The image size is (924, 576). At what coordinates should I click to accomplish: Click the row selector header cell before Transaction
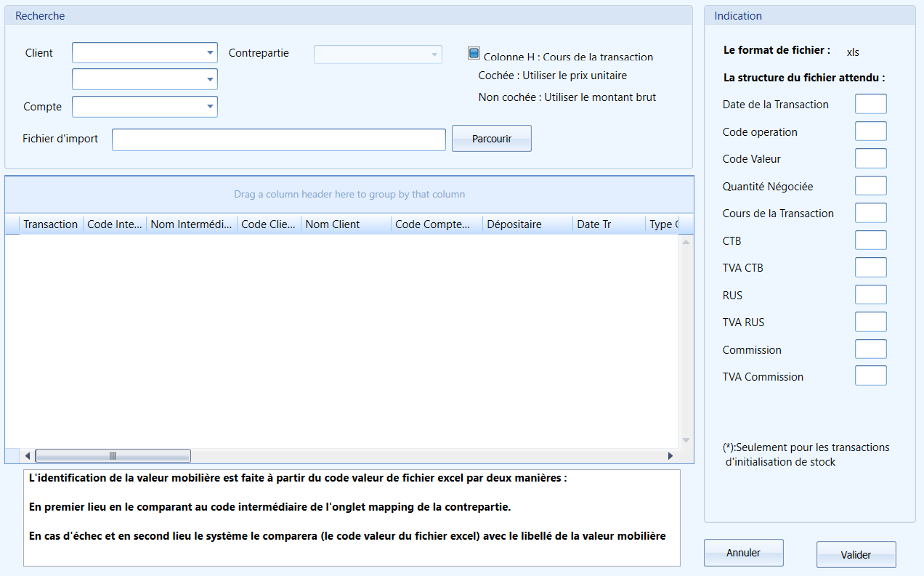[x=12, y=224]
